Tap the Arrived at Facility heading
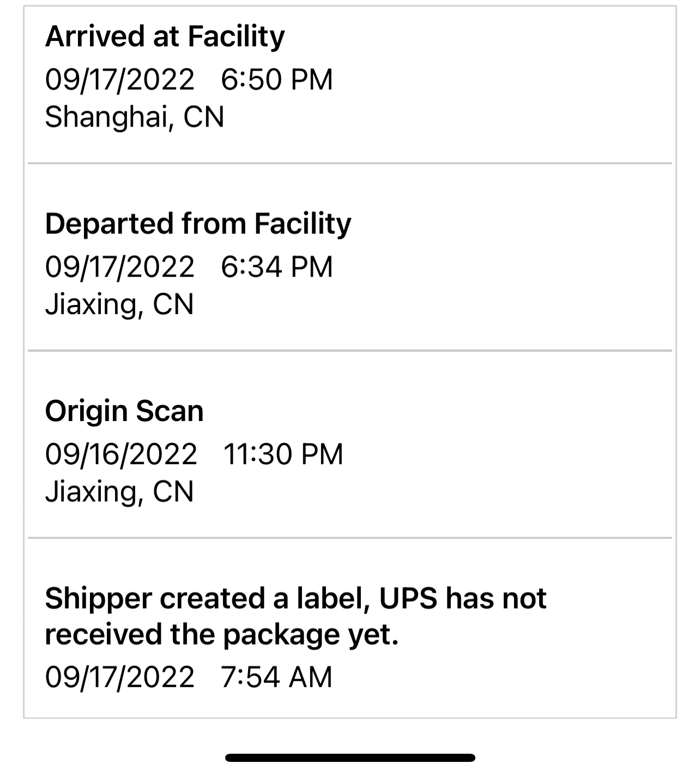The image size is (700, 775). click(x=165, y=37)
